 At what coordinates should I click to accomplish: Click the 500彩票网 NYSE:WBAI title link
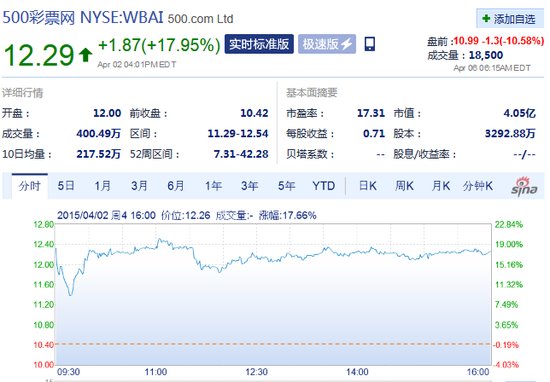[x=83, y=18]
